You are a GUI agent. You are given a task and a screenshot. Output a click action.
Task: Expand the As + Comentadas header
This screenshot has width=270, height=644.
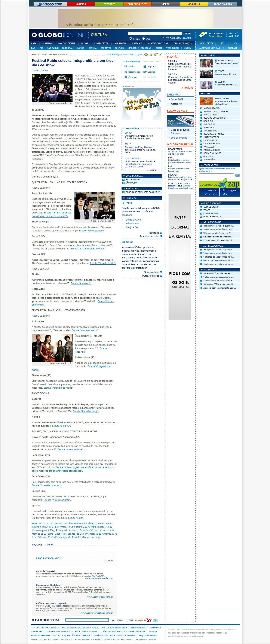point(219,222)
